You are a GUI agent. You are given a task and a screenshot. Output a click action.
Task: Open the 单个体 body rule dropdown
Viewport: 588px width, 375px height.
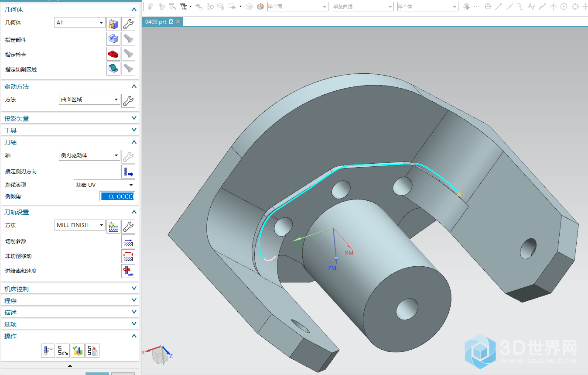point(427,7)
